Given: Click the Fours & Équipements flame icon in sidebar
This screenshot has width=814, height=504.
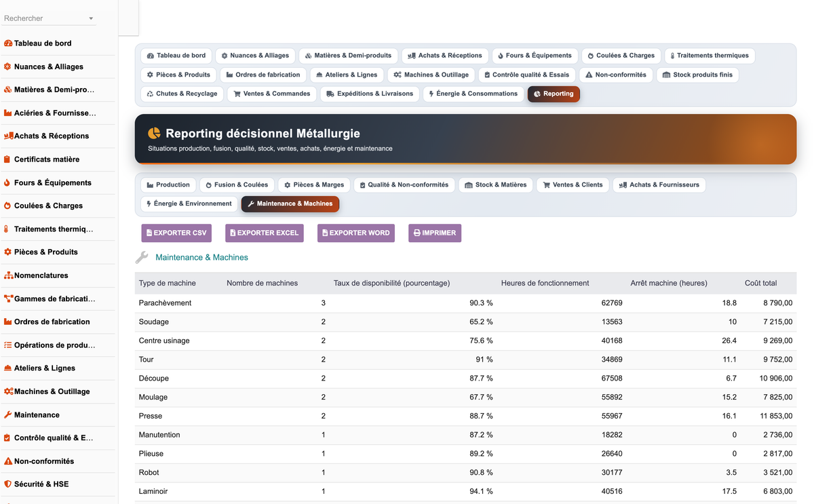Looking at the screenshot, I should [7, 182].
